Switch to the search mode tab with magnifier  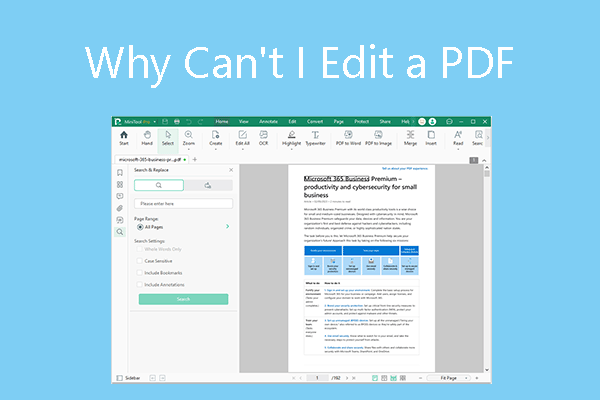coord(159,185)
